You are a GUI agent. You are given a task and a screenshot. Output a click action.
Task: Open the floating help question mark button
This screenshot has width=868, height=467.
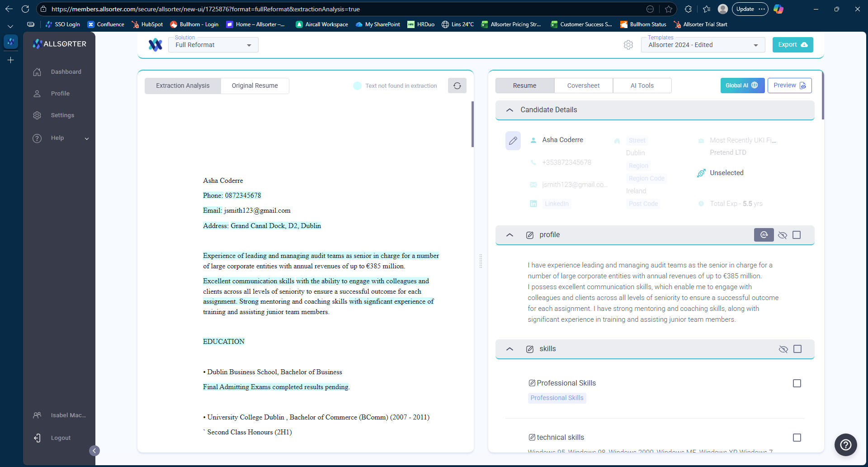point(845,445)
